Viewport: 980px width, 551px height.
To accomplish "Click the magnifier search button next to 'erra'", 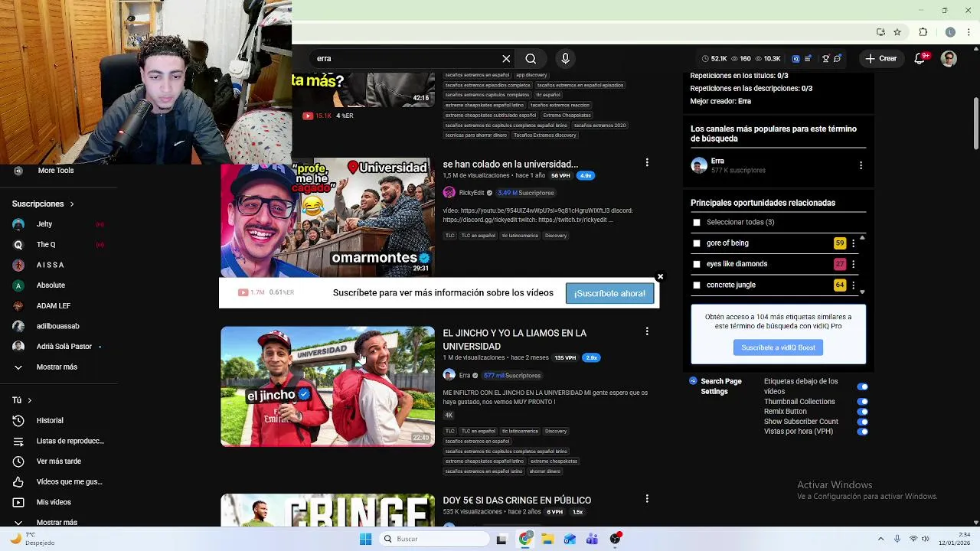I will (x=531, y=58).
